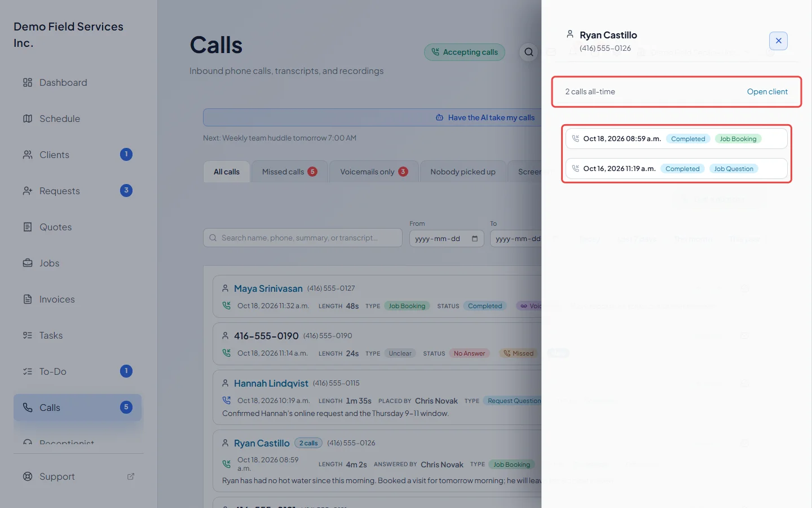Open the Quotes page
Image resolution: width=812 pixels, height=508 pixels.
(x=78, y=227)
